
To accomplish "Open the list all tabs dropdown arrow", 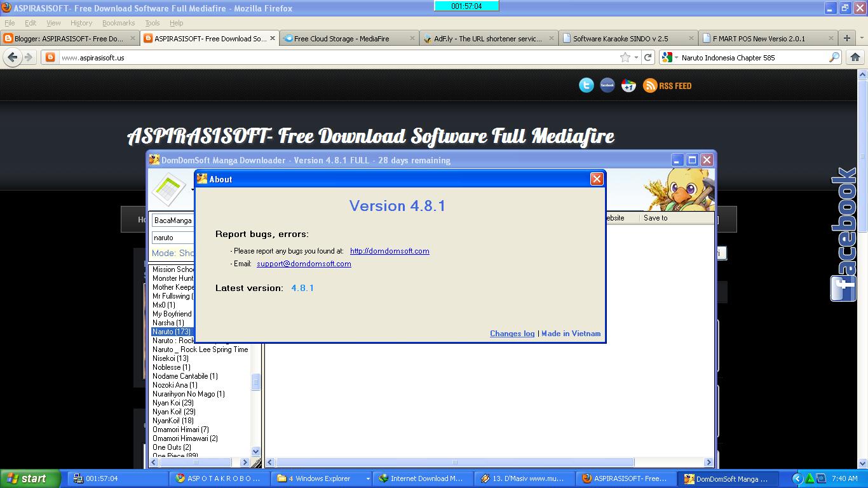I will (862, 38).
